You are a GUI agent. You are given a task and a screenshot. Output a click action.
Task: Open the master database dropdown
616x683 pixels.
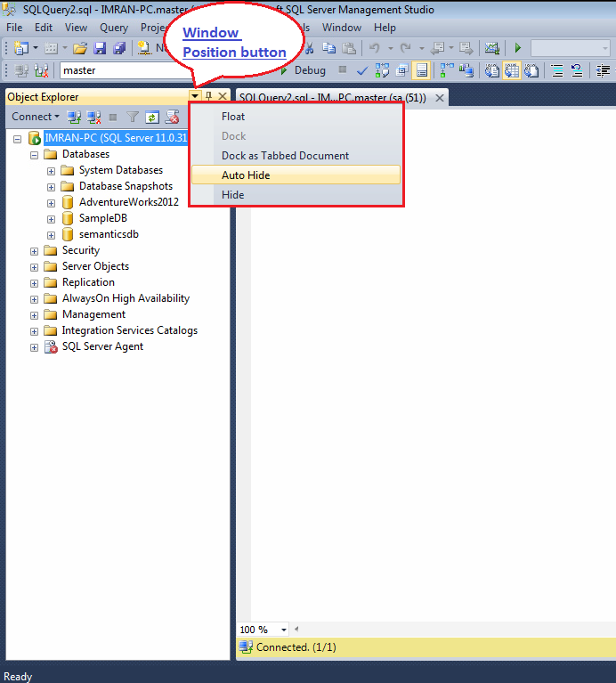coord(126,70)
